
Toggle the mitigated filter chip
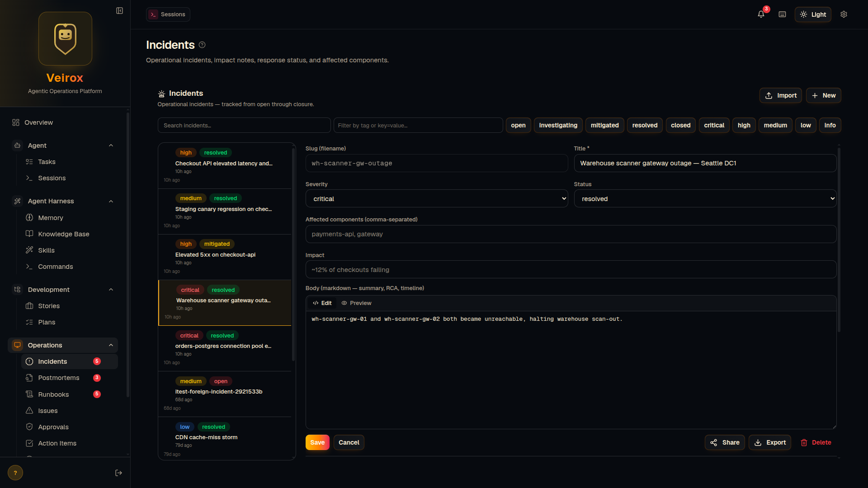(x=604, y=125)
